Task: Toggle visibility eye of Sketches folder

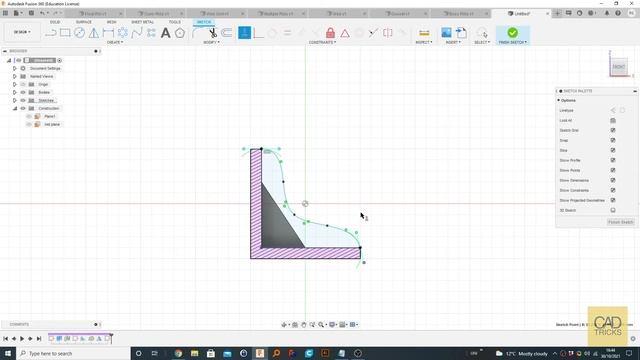Action: point(23,100)
